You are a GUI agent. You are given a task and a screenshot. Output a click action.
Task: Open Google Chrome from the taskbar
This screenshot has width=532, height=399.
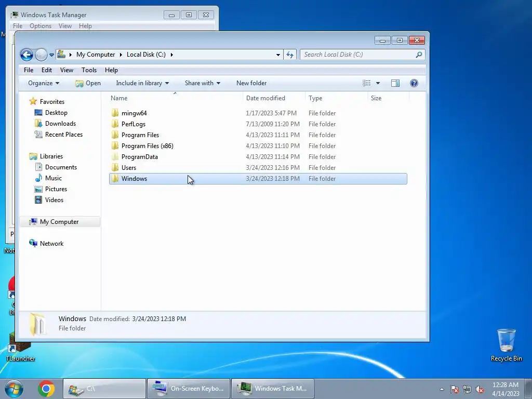(x=46, y=389)
